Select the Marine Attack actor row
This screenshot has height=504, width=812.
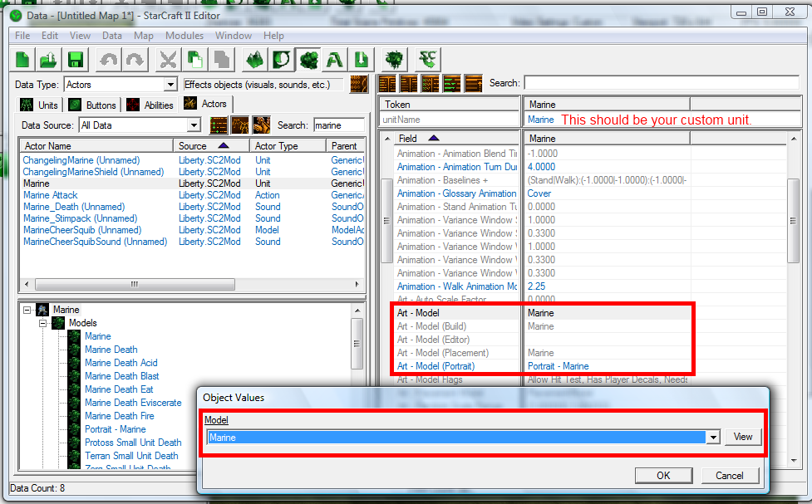192,195
